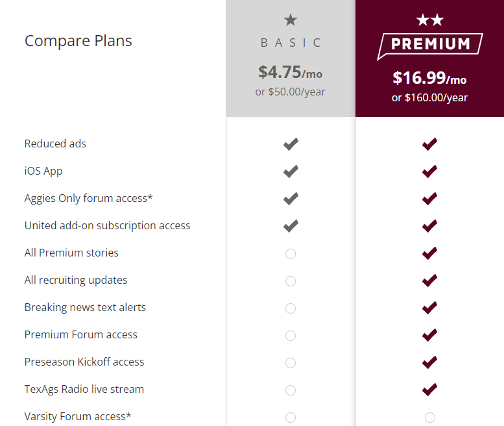Click the PREMIUM speech-bubble badge logo
The height and width of the screenshot is (426, 504).
pyautogui.click(x=430, y=46)
